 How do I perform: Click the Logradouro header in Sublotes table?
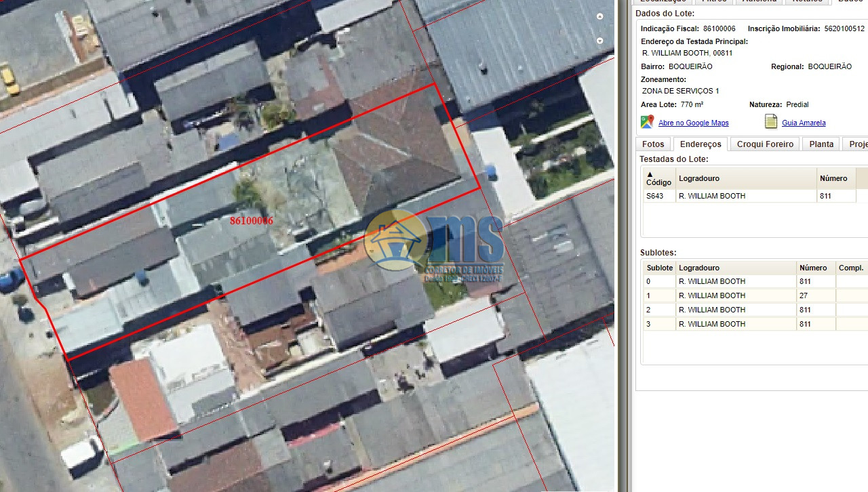click(x=736, y=268)
